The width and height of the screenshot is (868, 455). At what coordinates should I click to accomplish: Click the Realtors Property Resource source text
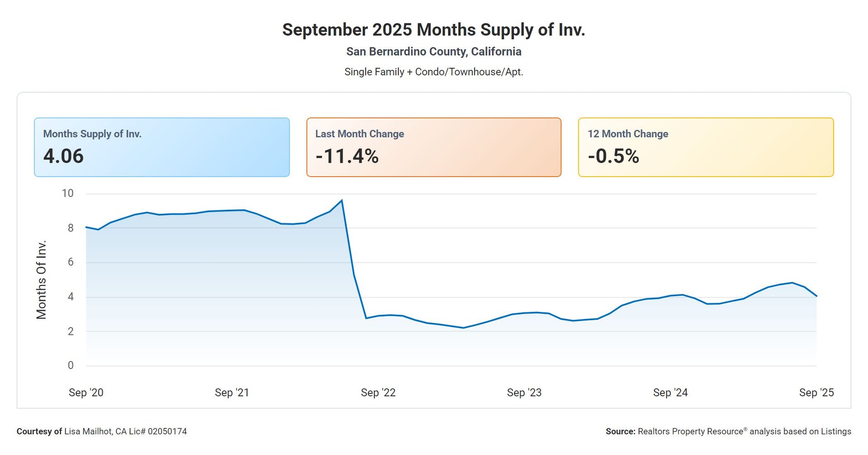tap(728, 432)
